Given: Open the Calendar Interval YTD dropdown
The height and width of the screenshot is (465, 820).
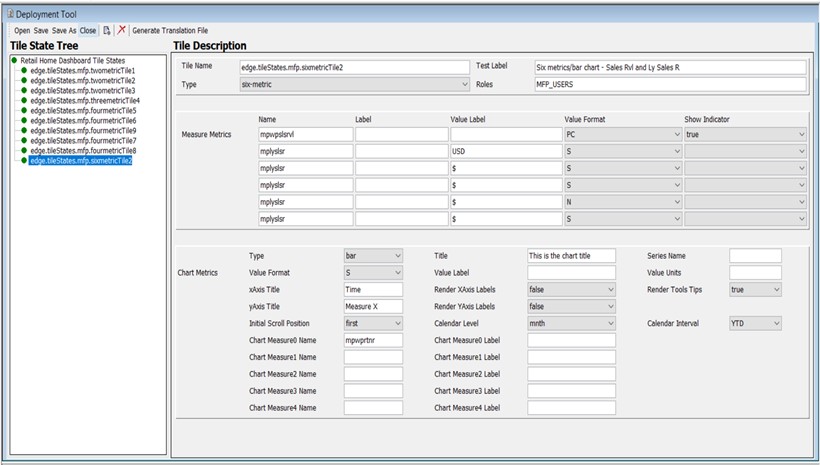Looking at the screenshot, I should click(x=755, y=324).
